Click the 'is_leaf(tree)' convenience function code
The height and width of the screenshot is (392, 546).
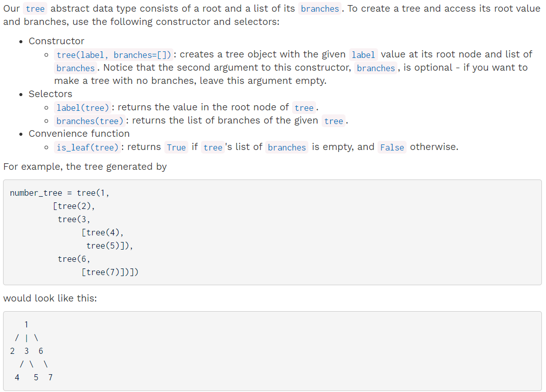[88, 147]
